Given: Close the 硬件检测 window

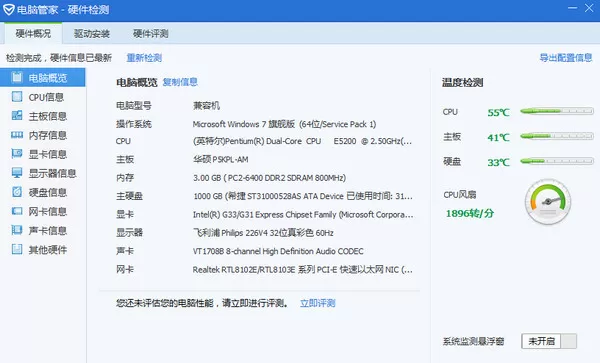Looking at the screenshot, I should [589, 8].
